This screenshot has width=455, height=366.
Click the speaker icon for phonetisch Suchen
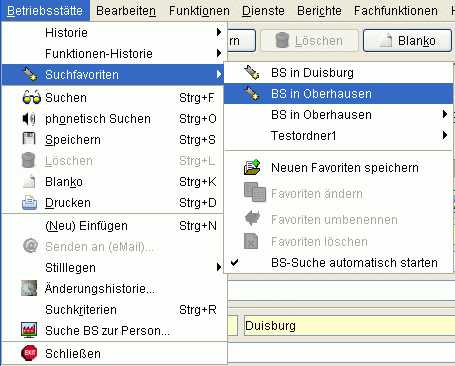pos(29,119)
